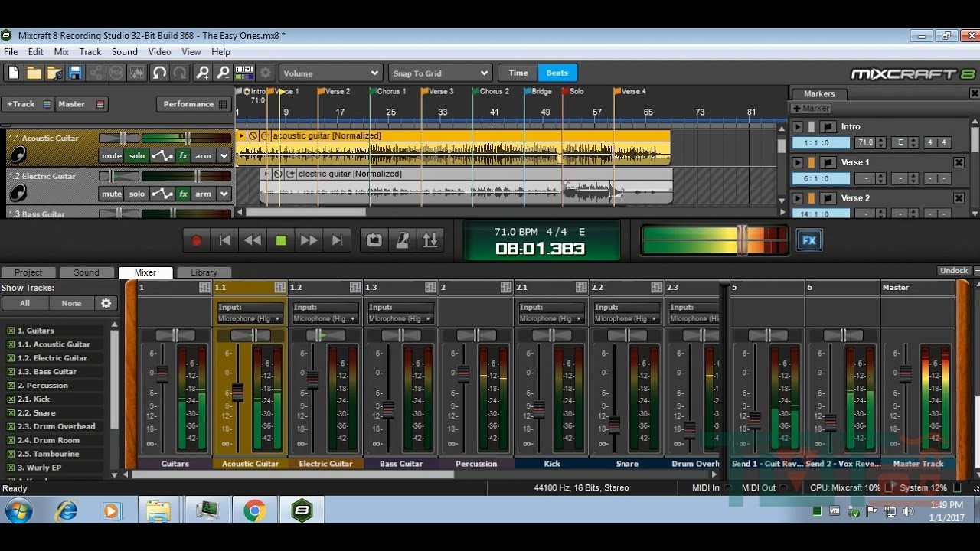Adjust Intro marker tempo 71.0 stepper

click(x=880, y=143)
